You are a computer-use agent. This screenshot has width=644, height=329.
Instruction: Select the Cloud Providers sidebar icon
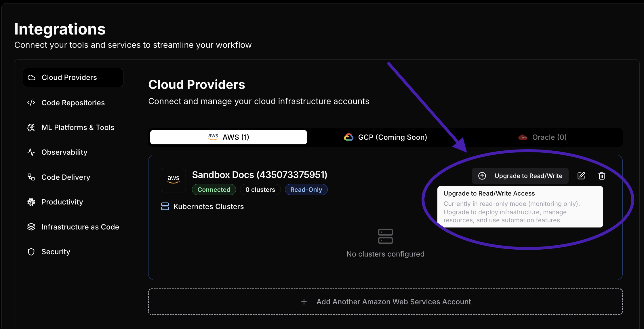coord(31,77)
